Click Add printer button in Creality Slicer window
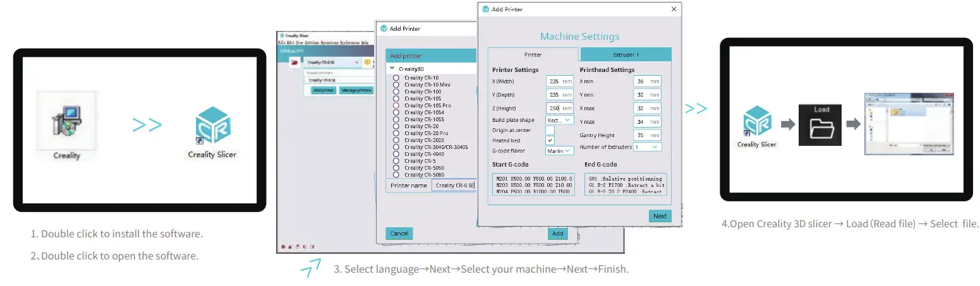This screenshot has width=980, height=286. click(324, 90)
